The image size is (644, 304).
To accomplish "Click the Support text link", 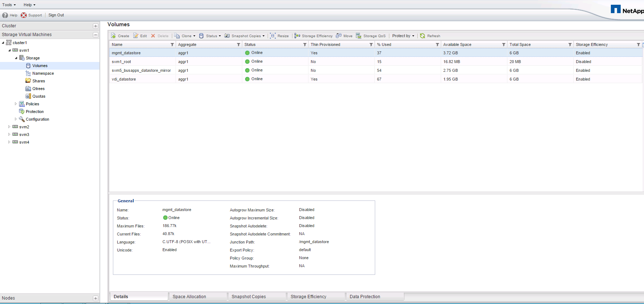I will click(35, 15).
